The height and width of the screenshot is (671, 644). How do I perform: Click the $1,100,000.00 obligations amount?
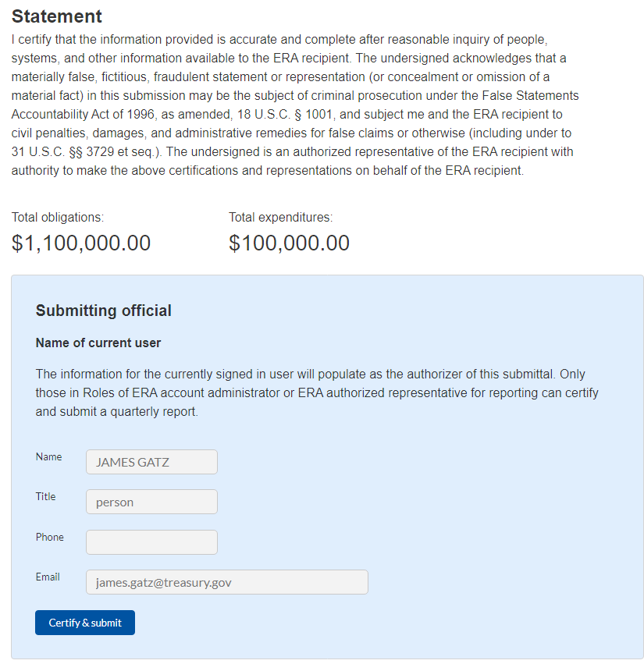pyautogui.click(x=81, y=243)
